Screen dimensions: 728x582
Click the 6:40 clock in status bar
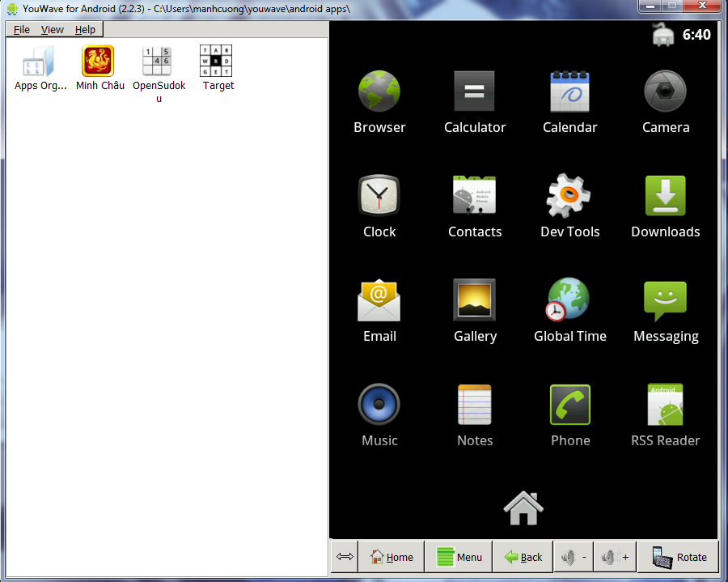pyautogui.click(x=696, y=35)
